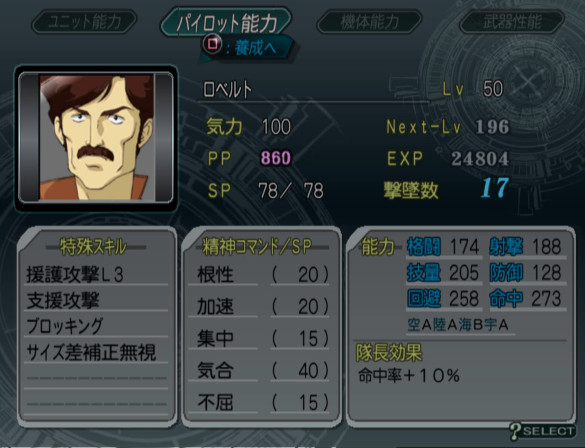The width and height of the screenshot is (585, 448).
Task: Open the 武器性能 tab
Action: tap(512, 22)
